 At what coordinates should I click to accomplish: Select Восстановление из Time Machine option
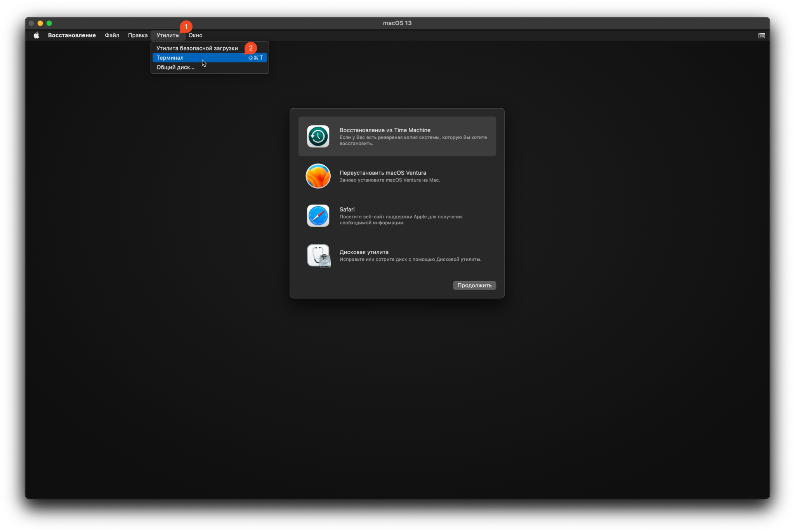pyautogui.click(x=397, y=136)
